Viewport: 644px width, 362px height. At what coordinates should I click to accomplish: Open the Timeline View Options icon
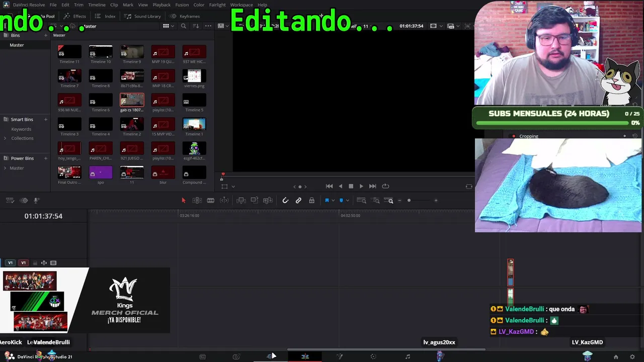click(10, 201)
